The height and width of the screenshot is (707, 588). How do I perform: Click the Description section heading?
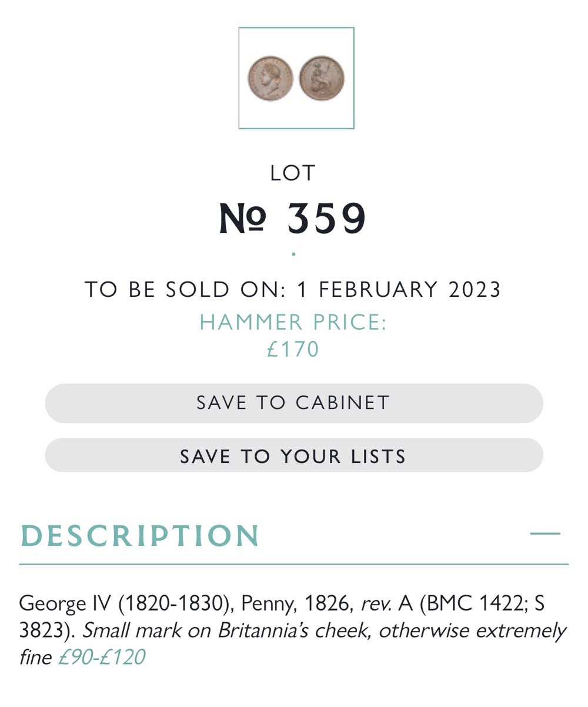tap(140, 535)
